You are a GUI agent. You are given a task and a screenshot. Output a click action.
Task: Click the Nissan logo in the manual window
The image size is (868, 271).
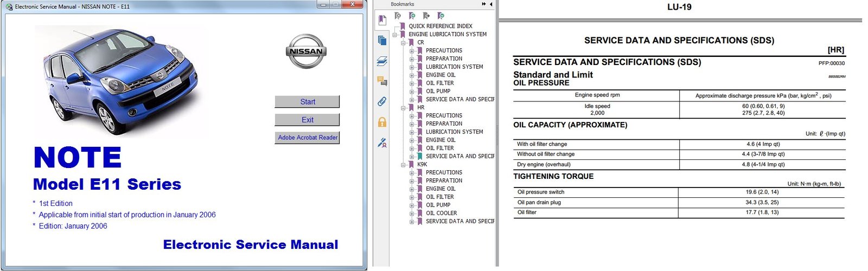click(306, 51)
